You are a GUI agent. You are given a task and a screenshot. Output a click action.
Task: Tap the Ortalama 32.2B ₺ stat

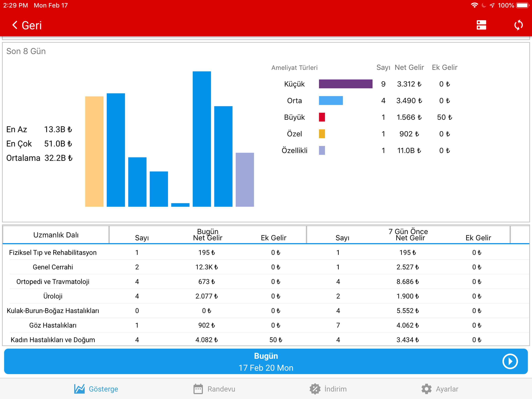[39, 158]
